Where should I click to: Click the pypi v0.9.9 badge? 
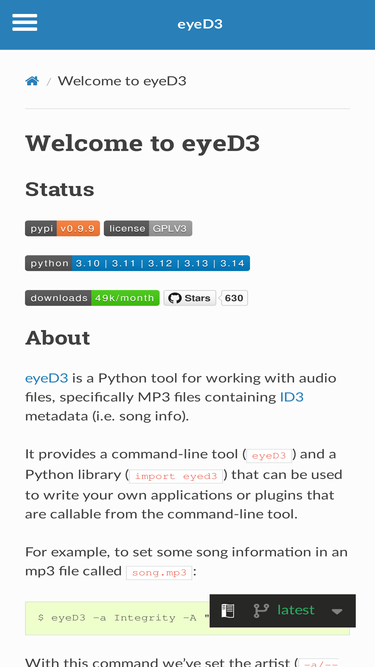click(x=62, y=228)
